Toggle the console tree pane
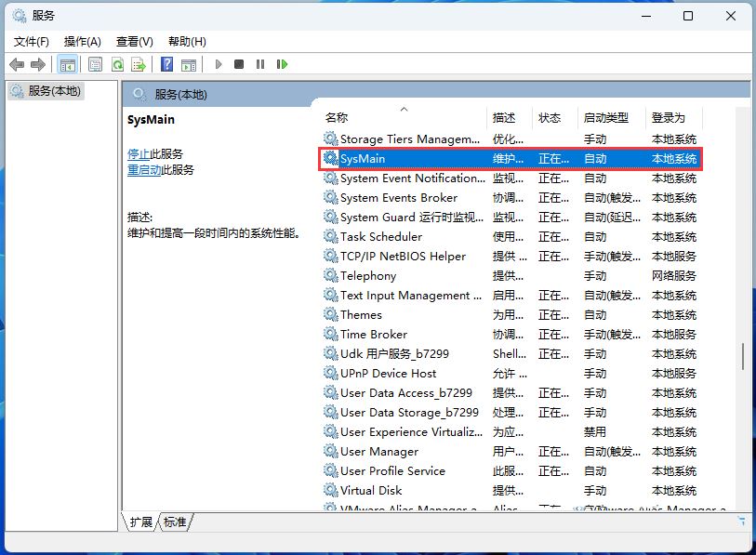Screen dimensions: 756x555 pos(67,64)
